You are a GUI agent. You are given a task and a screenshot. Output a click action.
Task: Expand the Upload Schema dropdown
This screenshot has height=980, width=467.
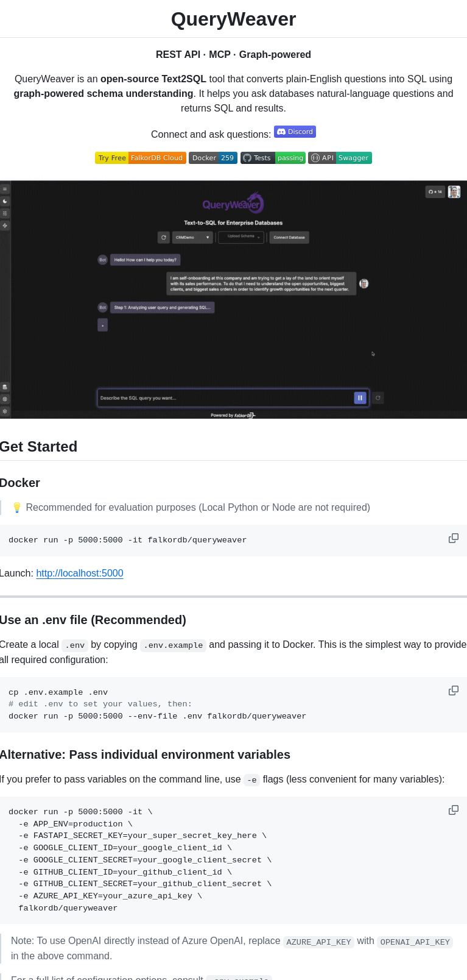point(241,237)
